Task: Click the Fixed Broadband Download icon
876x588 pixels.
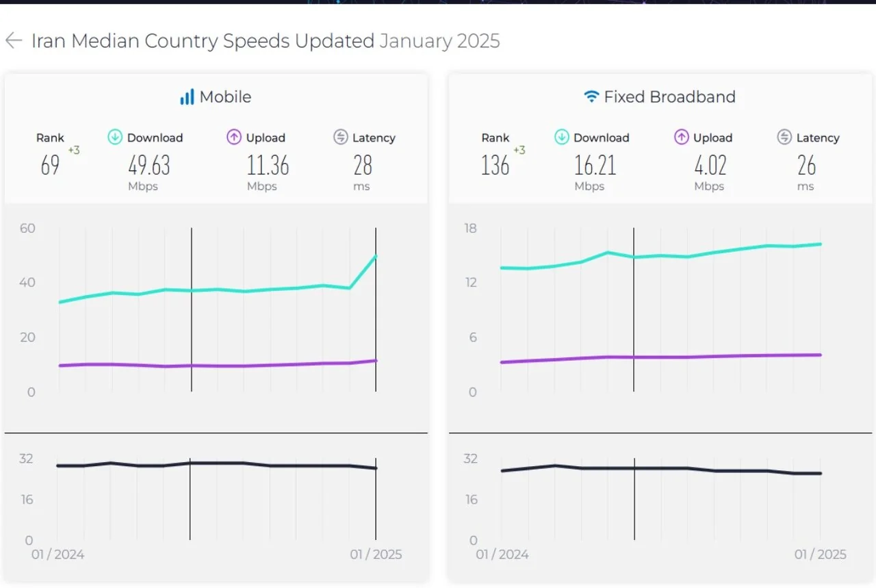Action: [x=561, y=138]
